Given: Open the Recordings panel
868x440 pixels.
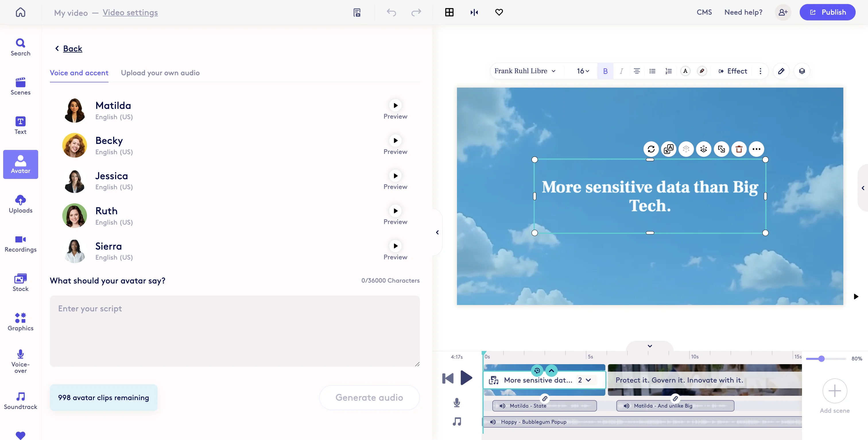Looking at the screenshot, I should [x=20, y=244].
